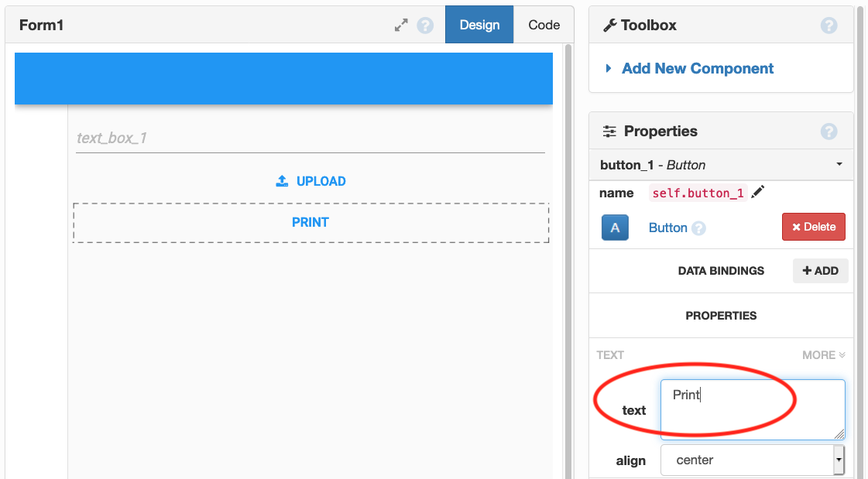Click the blue Button component icon
This screenshot has height=479, width=868.
[x=615, y=228]
